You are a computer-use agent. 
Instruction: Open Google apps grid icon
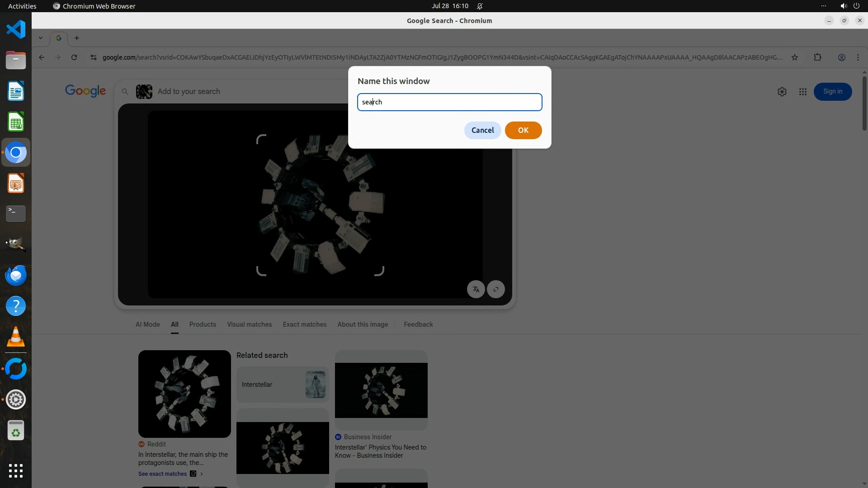pyautogui.click(x=802, y=92)
